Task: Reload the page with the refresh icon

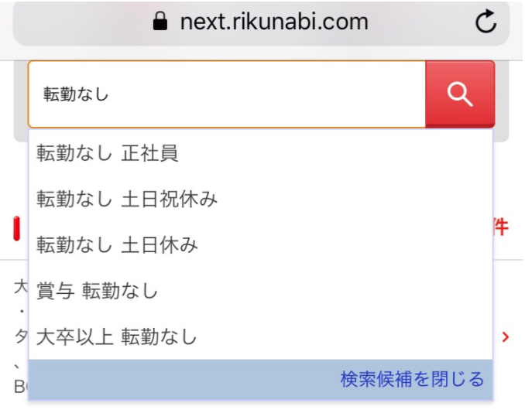Action: pos(486,22)
